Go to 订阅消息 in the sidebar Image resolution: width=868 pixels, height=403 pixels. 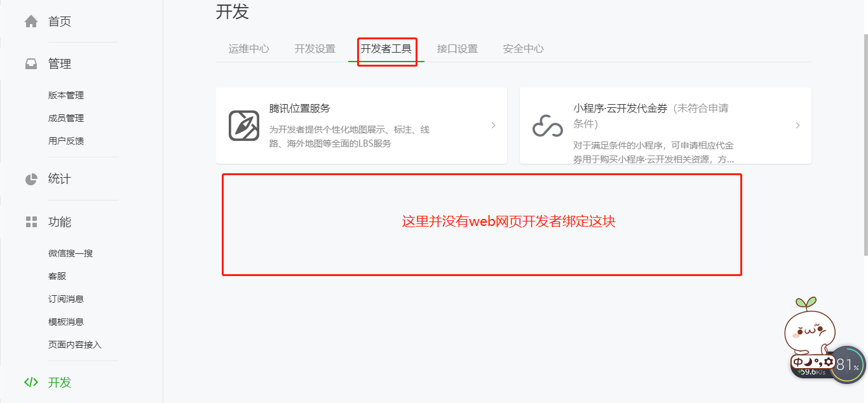pyautogui.click(x=66, y=299)
